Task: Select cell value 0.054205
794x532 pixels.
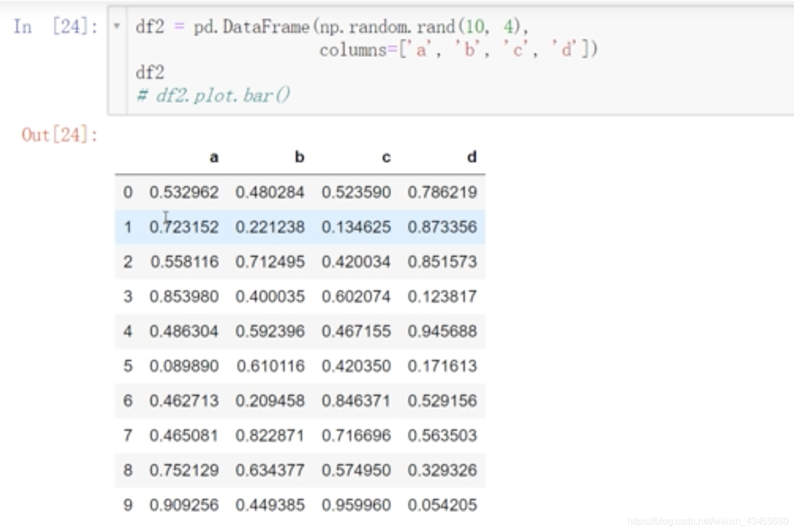Action: coord(442,505)
